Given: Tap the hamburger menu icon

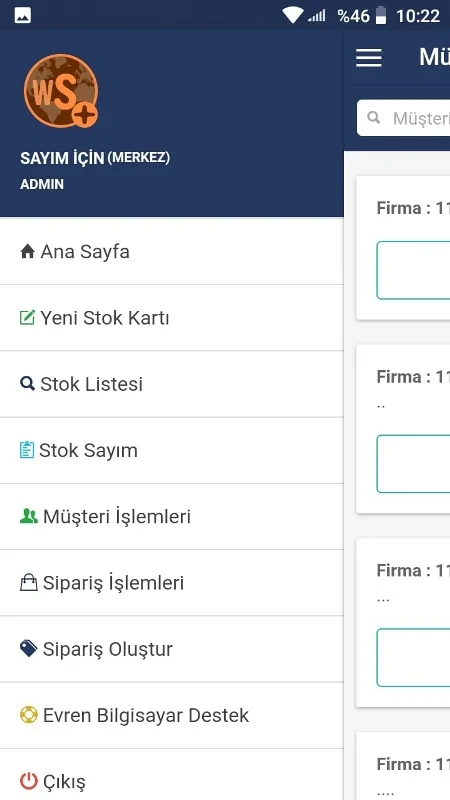Looking at the screenshot, I should 368,58.
